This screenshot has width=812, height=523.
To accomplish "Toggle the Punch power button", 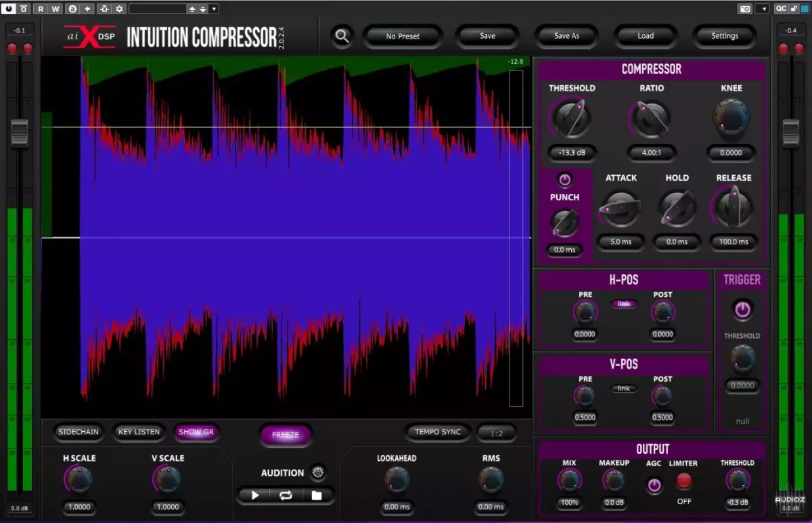I will click(564, 180).
